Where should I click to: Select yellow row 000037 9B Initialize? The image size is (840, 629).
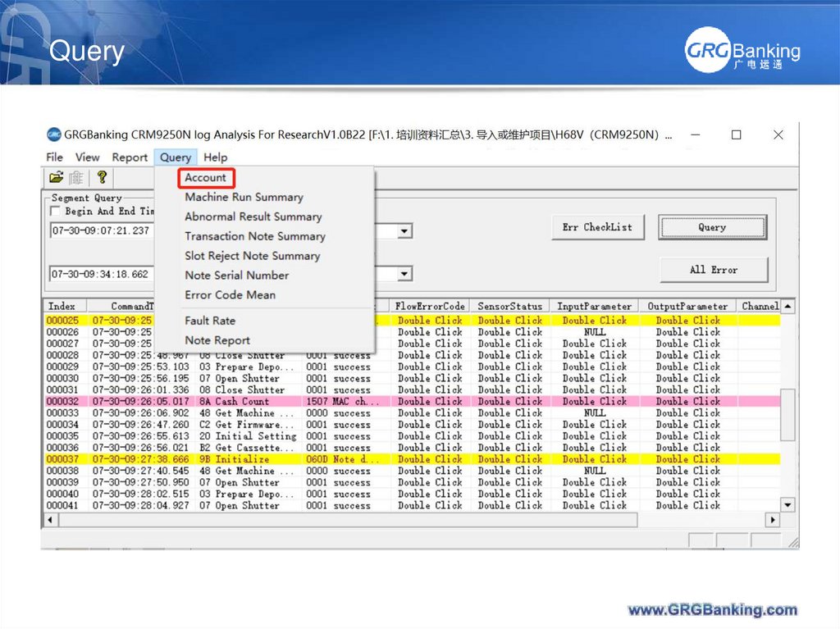pyautogui.click(x=412, y=459)
